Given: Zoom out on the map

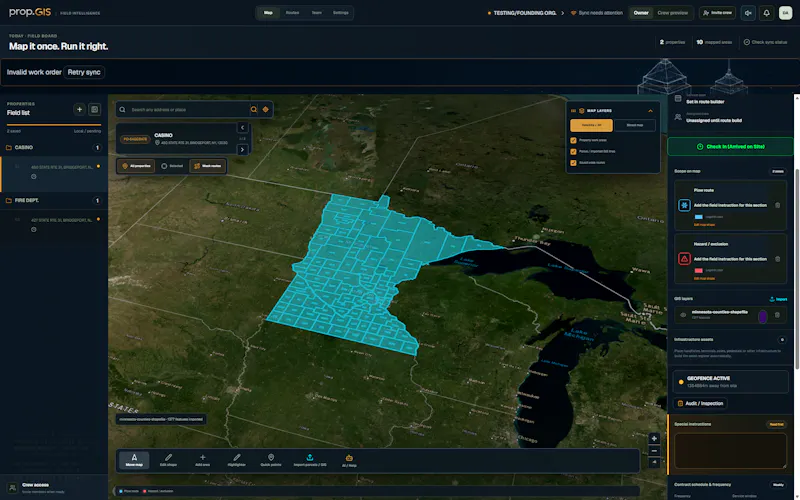Looking at the screenshot, I should pos(654,451).
